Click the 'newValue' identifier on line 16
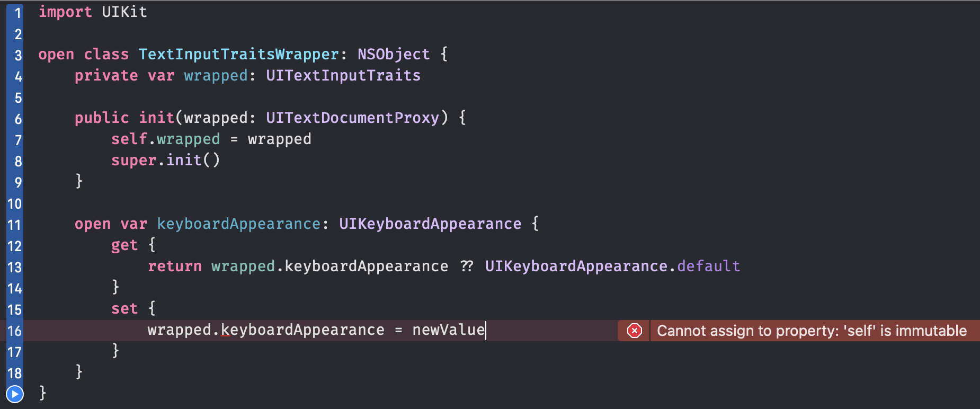This screenshot has width=980, height=409. coord(448,330)
